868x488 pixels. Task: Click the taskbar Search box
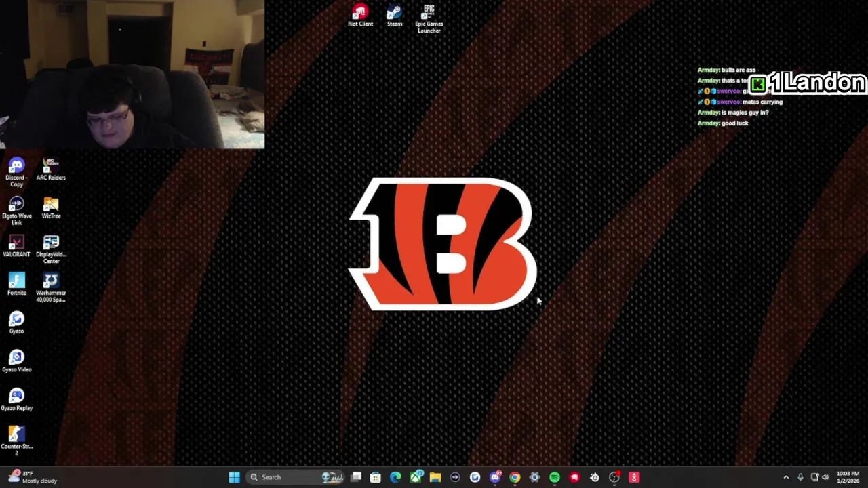click(295, 477)
